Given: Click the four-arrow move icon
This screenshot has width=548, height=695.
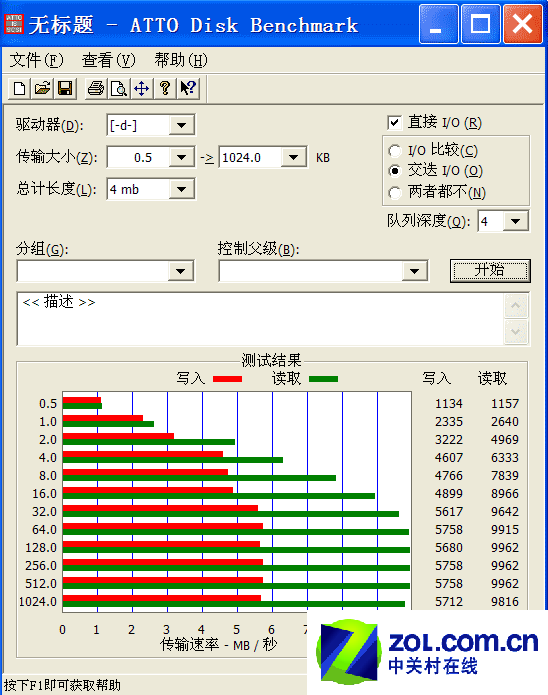Looking at the screenshot, I should pos(141,88).
